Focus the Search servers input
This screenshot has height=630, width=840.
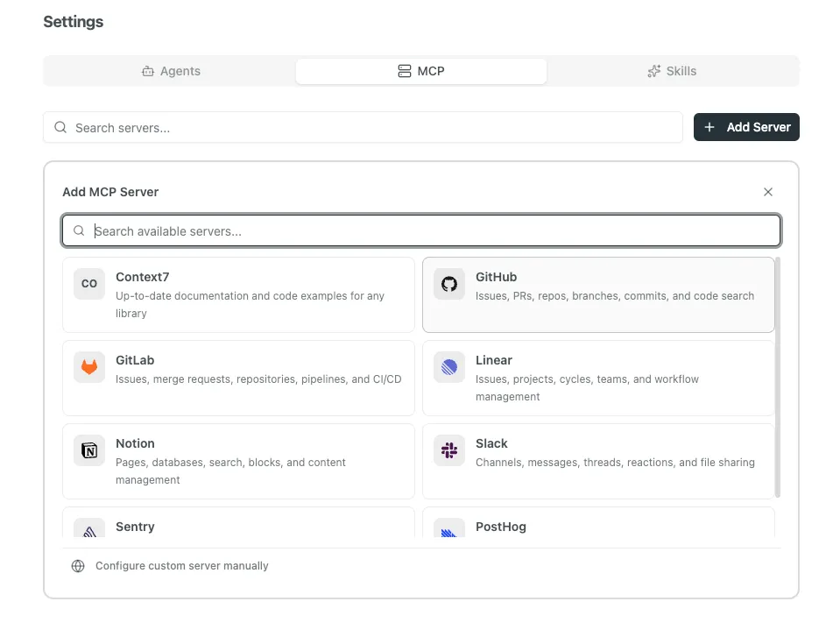coord(364,128)
